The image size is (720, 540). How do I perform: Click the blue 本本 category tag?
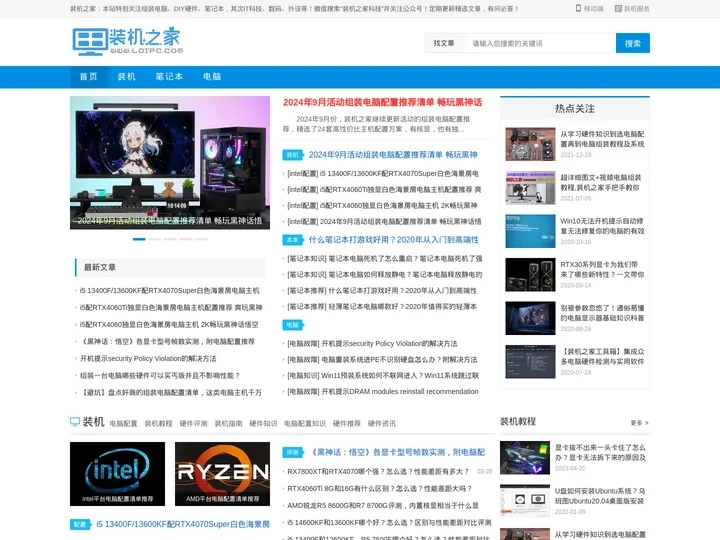pyautogui.click(x=292, y=240)
